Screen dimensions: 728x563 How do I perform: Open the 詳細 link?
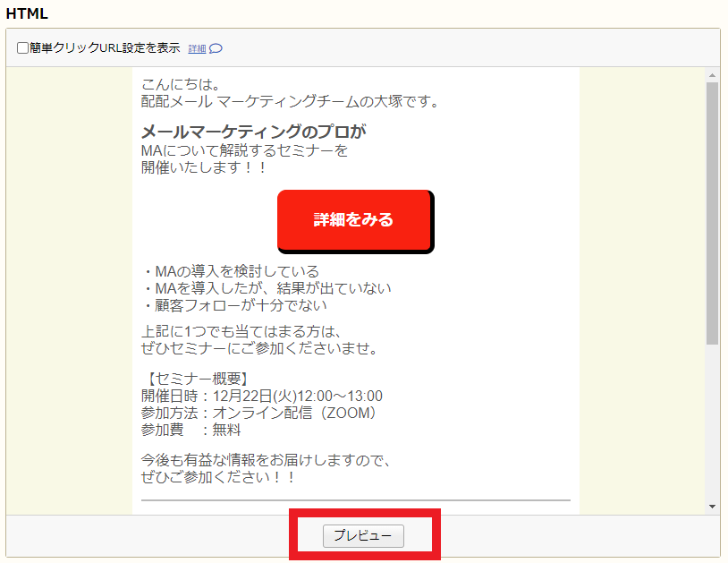(199, 49)
